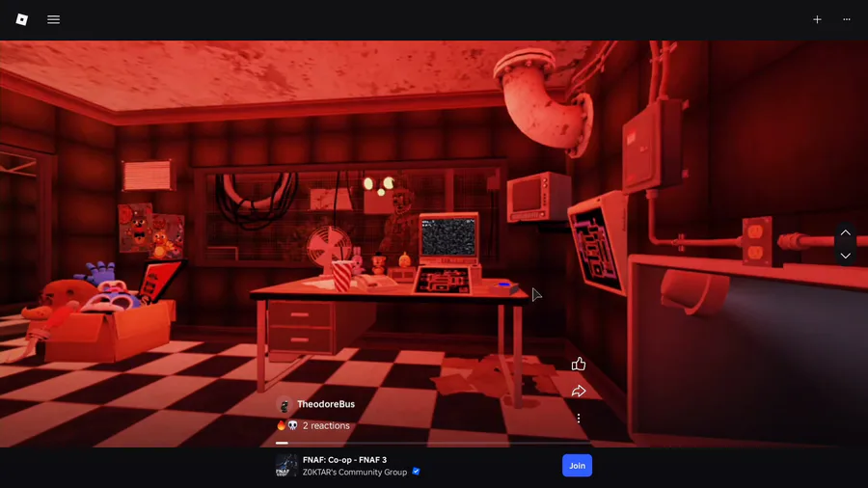
Task: Click the fire and skull reaction emojis
Action: (x=287, y=425)
